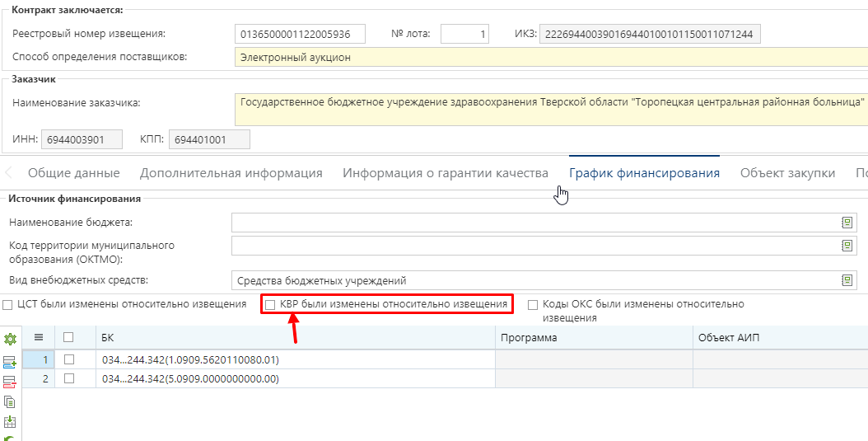The height and width of the screenshot is (441, 868).
Task: Select the checkbox in table row 1
Action: point(69,359)
